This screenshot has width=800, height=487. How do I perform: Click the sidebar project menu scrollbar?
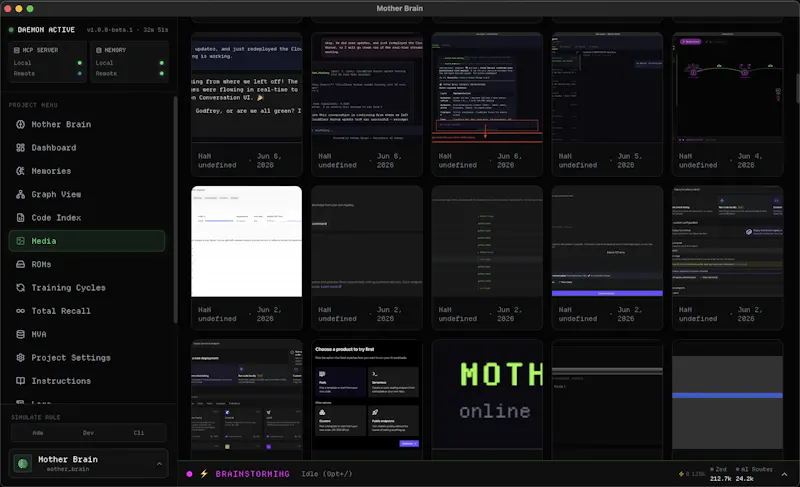click(x=176, y=209)
